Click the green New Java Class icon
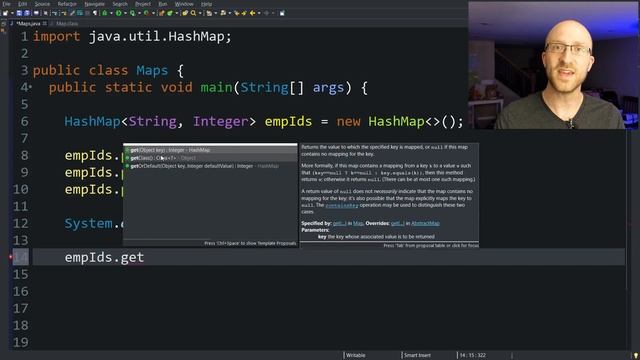The image size is (640, 360). tap(170, 13)
